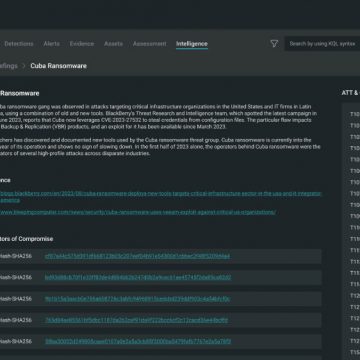
Task: Open the SHA256 hash starting with cf87
Action: 137,256
